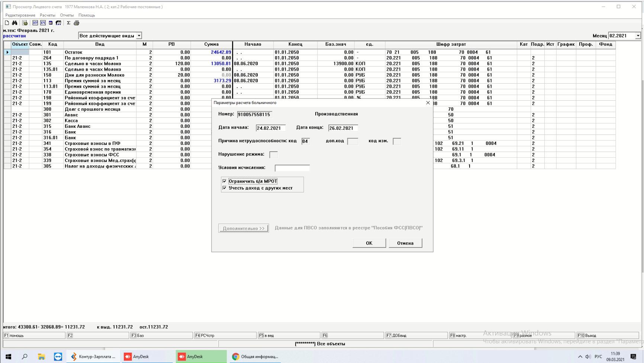This screenshot has width=644, height=363.
Task: Open File Explorer from taskbar
Action: click(41, 357)
